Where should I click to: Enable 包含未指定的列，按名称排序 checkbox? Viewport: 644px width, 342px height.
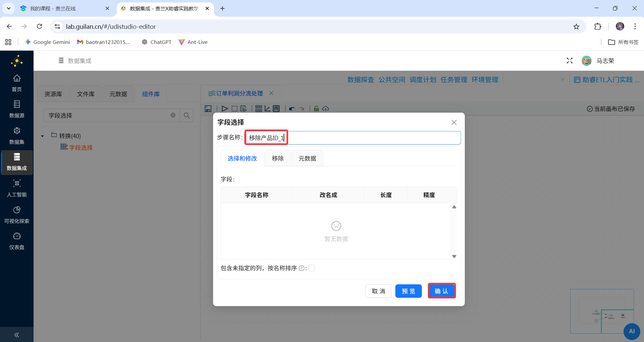tap(312, 268)
